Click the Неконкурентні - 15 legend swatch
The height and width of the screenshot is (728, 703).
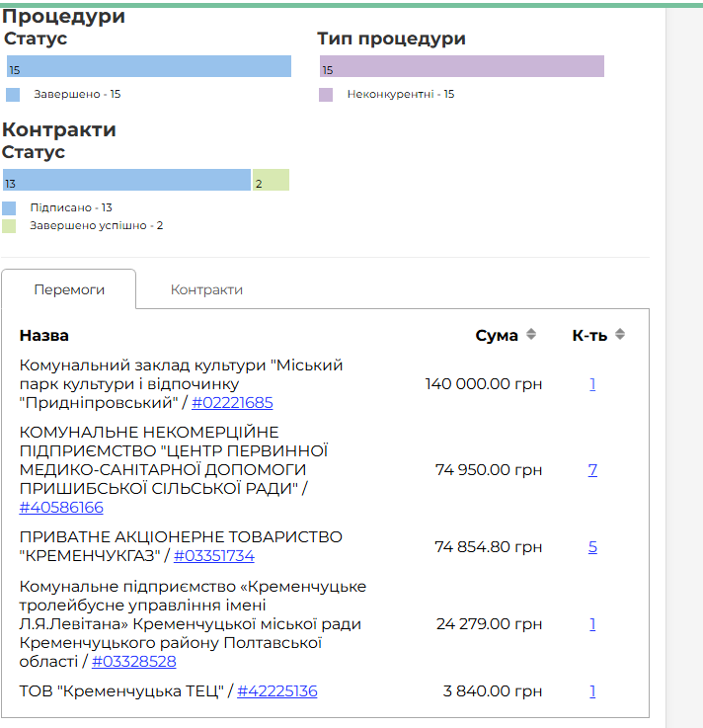(x=326, y=95)
